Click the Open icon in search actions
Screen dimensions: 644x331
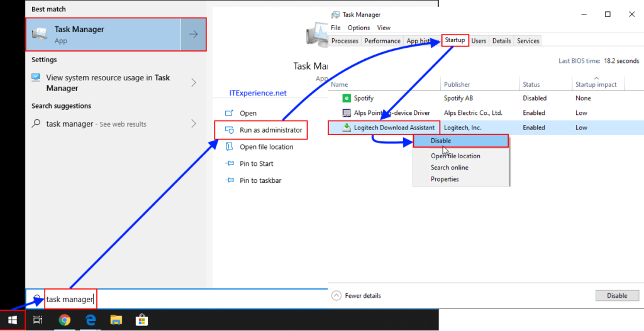pos(229,113)
